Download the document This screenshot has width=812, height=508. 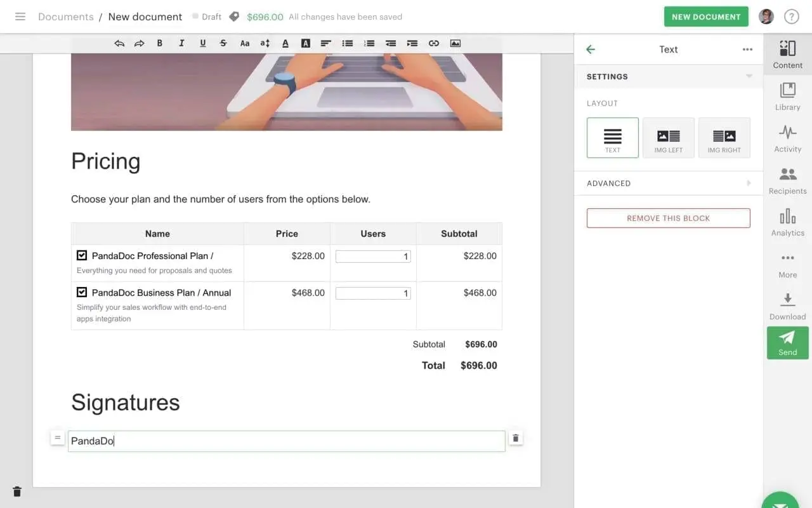787,305
